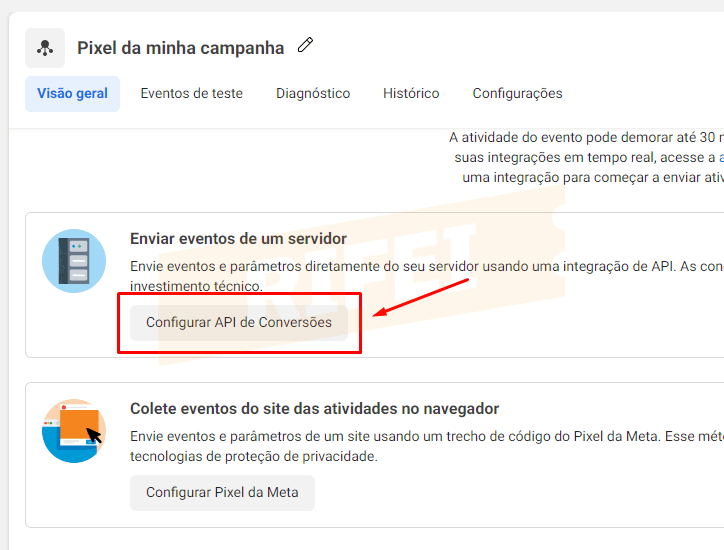This screenshot has height=550, width=724.
Task: Click the pencil icon to rename the pixel
Action: [305, 45]
